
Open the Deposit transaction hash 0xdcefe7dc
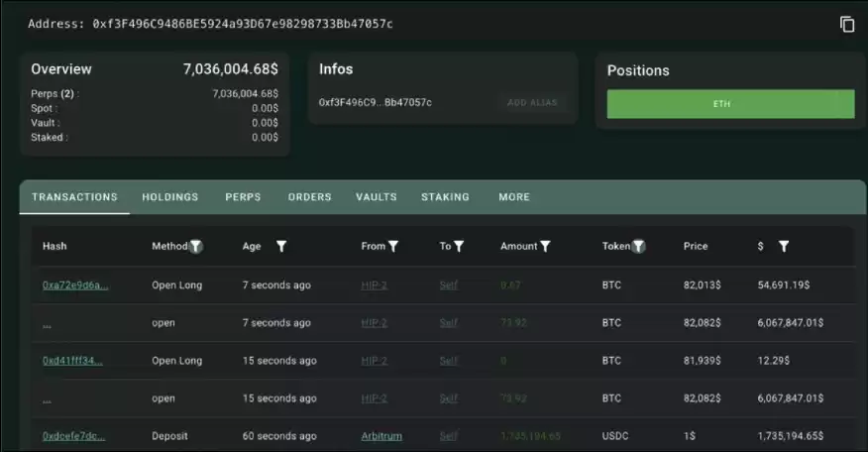tap(73, 436)
